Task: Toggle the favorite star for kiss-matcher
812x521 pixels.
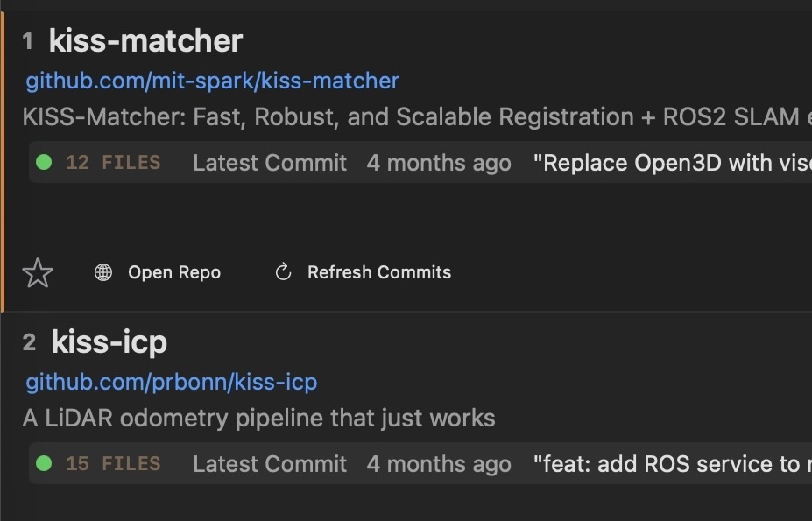Action: click(x=39, y=272)
